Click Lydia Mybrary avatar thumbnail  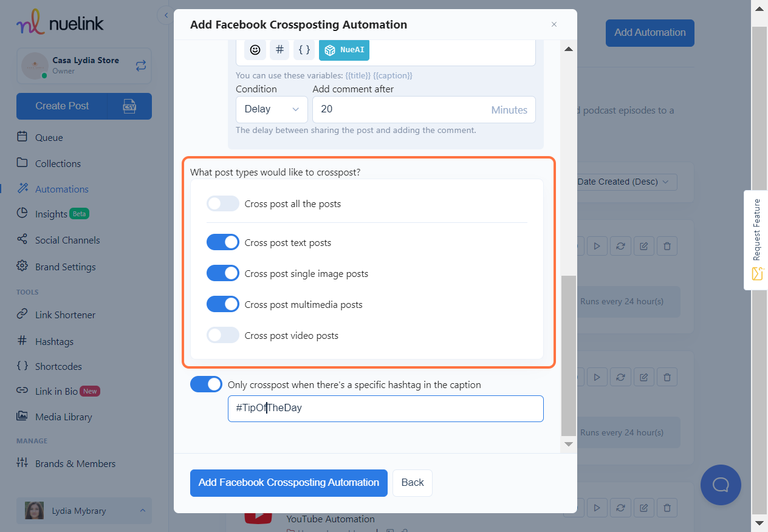(34, 511)
